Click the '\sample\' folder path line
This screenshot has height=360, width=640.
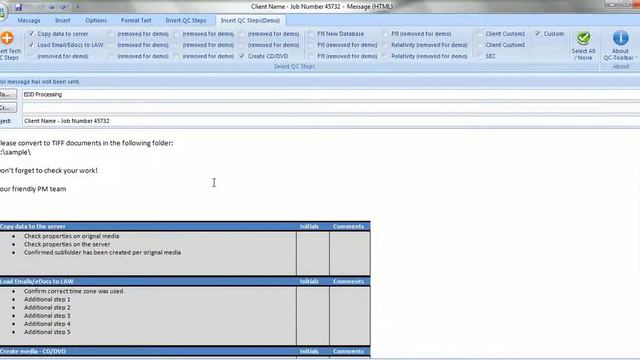pos(16,152)
